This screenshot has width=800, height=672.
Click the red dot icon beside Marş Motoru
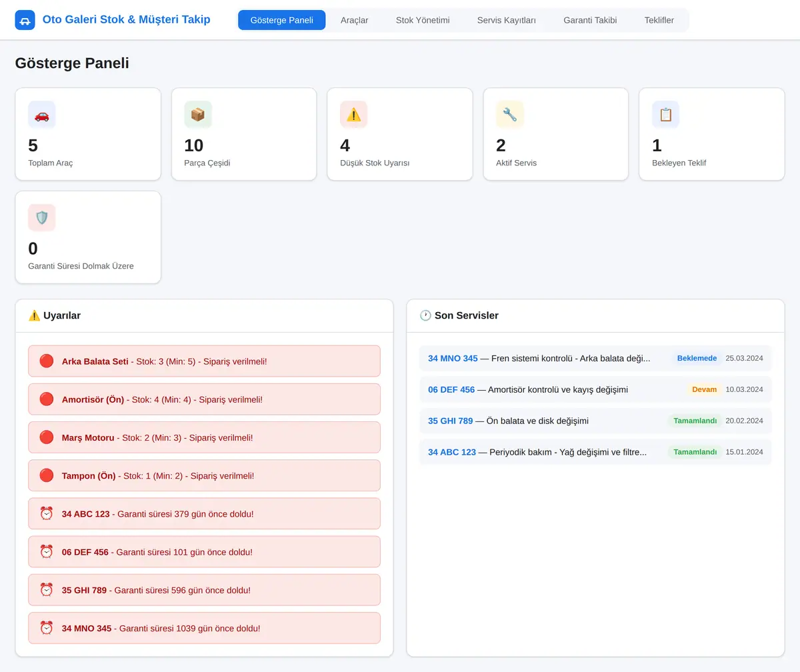[47, 437]
